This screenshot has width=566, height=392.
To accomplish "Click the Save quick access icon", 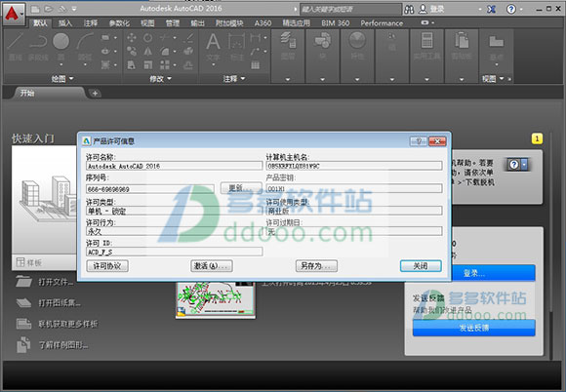I will pyautogui.click(x=62, y=9).
